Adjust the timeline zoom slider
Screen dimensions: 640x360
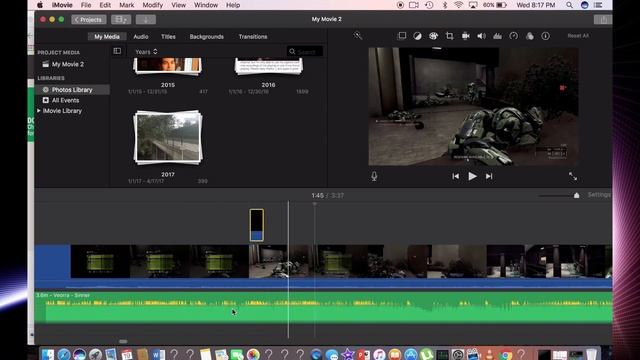click(576, 196)
